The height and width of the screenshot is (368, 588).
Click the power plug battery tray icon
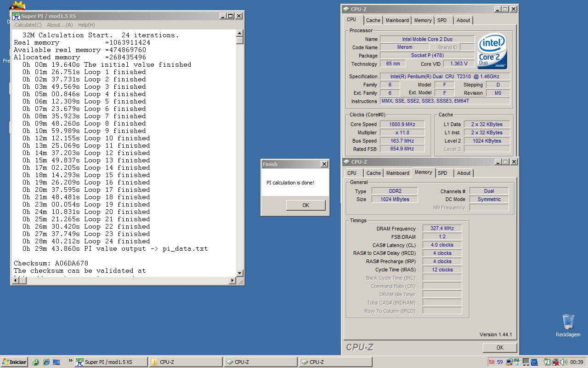tap(547, 362)
